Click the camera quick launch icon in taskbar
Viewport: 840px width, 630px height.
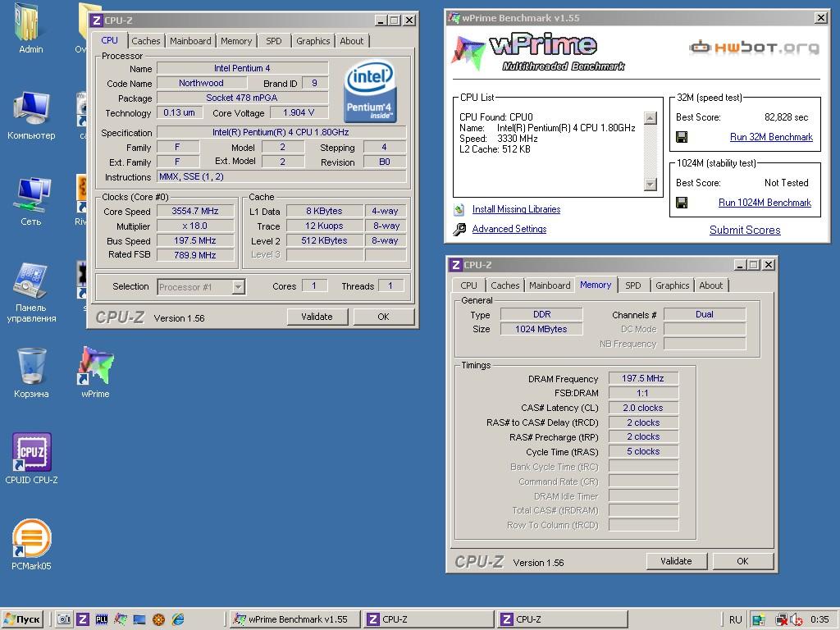coord(64,619)
